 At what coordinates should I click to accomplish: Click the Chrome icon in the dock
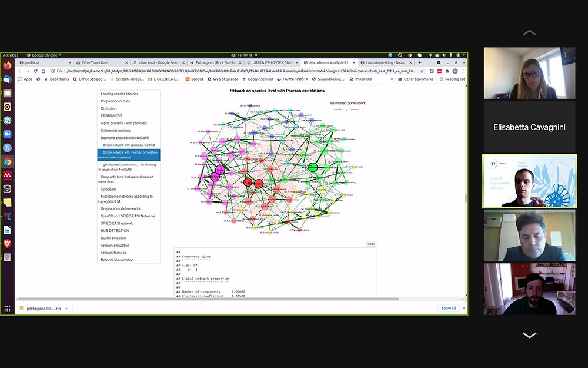click(x=7, y=162)
